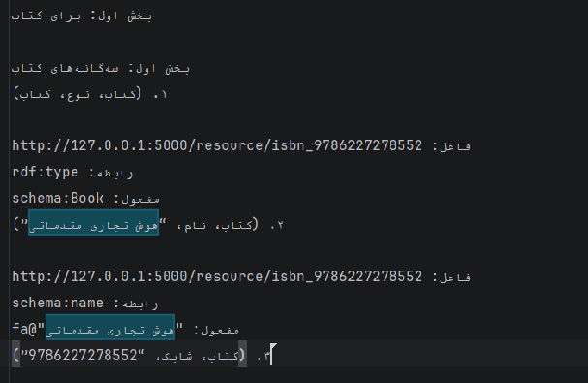The image size is (588, 383).
Task: Click 'رابطه' label beside schema:name
Action: coord(140,303)
